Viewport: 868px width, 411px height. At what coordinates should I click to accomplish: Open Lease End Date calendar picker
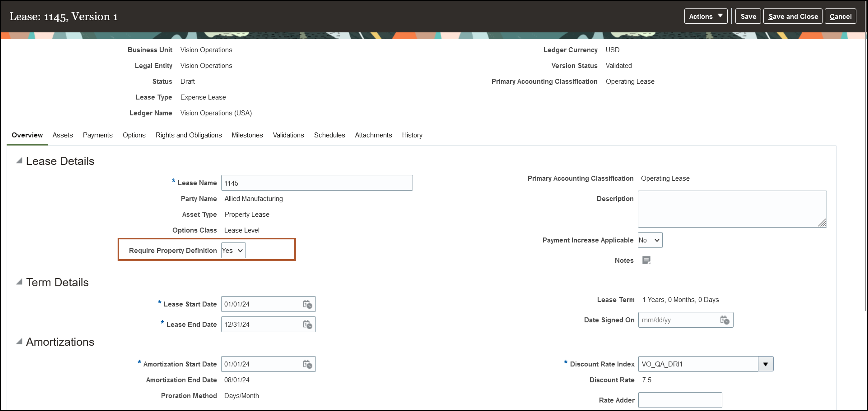click(307, 324)
